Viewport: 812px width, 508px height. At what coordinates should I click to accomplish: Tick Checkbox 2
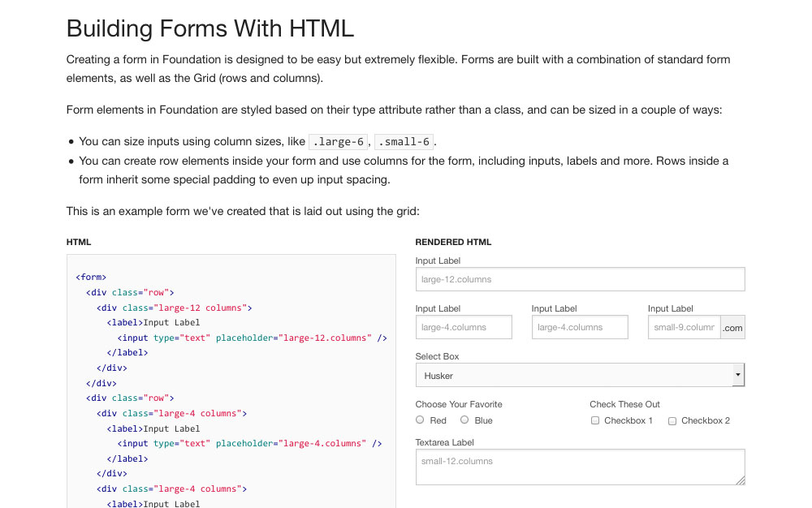coord(672,421)
